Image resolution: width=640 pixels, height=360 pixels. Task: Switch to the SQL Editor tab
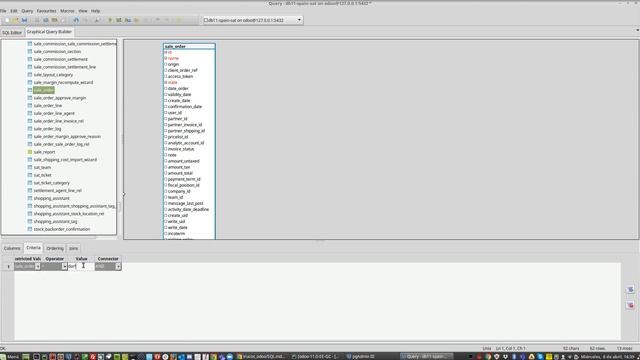coord(12,32)
